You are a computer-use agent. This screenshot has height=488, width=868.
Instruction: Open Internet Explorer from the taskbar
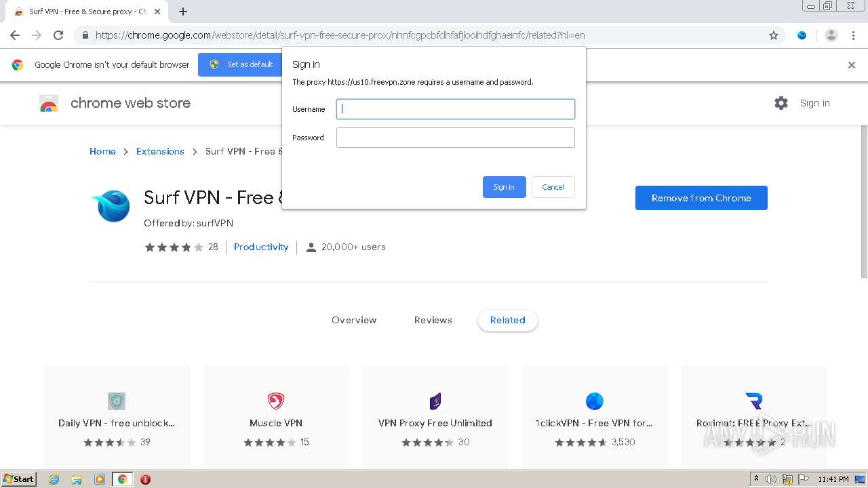pyautogui.click(x=54, y=479)
